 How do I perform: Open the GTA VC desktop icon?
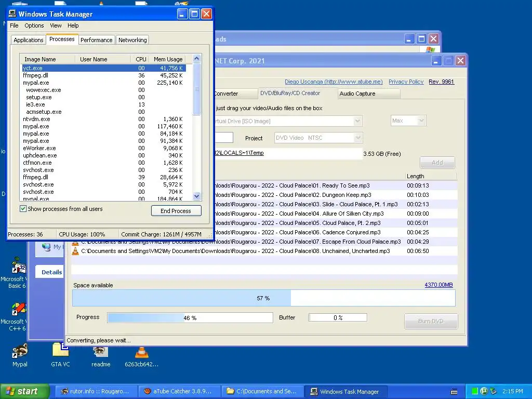pos(60,351)
